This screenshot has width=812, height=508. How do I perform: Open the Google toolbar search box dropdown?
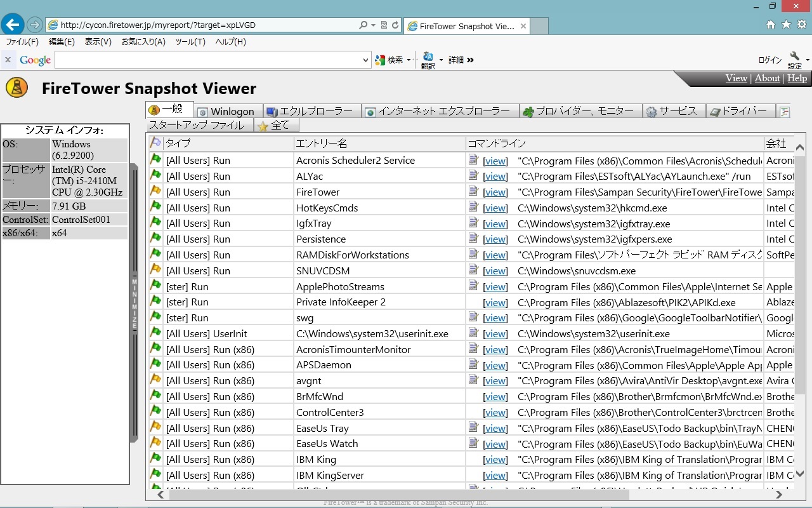coord(365,59)
